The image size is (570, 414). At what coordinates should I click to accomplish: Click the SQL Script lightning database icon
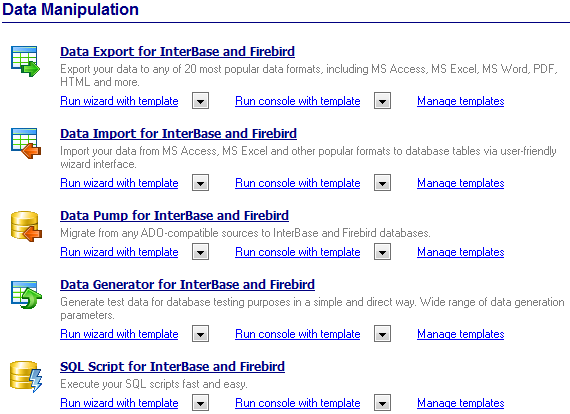click(26, 377)
